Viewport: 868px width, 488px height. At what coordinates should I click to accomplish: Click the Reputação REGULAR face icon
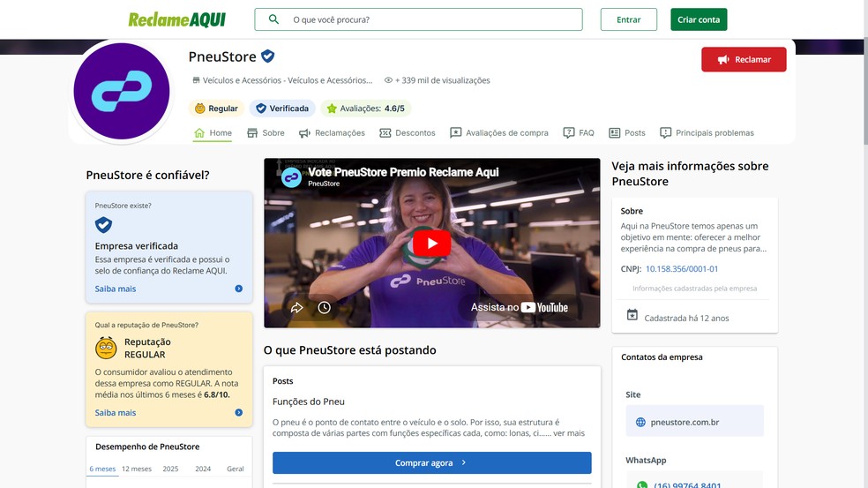pos(106,348)
